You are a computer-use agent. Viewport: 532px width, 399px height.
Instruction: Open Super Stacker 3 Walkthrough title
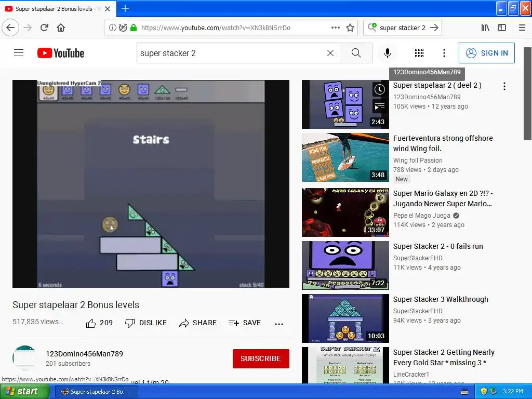coord(441,299)
